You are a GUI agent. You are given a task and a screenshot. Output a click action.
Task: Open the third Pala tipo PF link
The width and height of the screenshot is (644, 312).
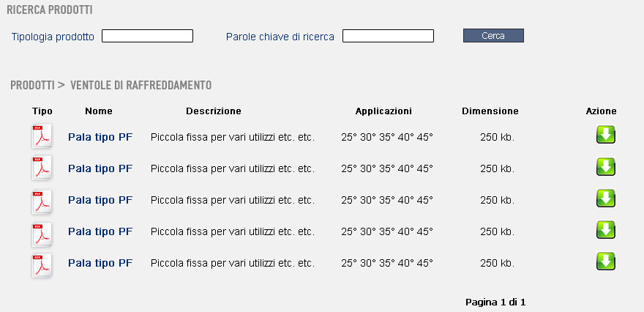click(x=100, y=200)
